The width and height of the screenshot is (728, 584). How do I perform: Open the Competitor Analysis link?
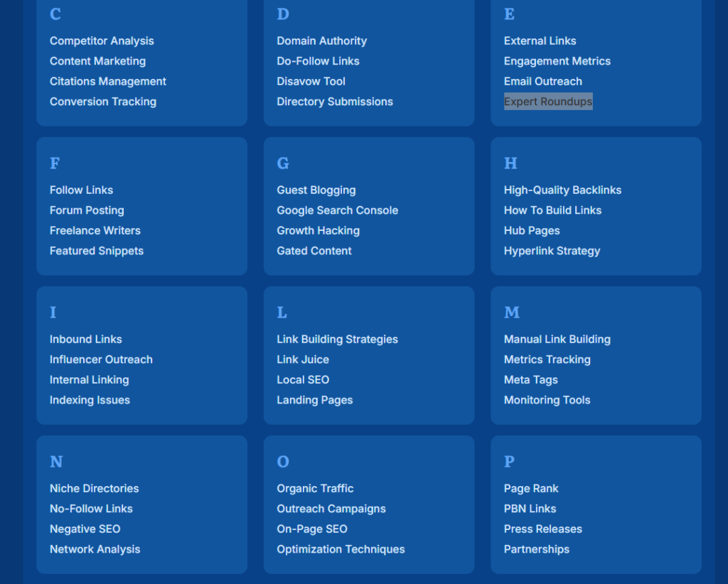[x=101, y=40]
